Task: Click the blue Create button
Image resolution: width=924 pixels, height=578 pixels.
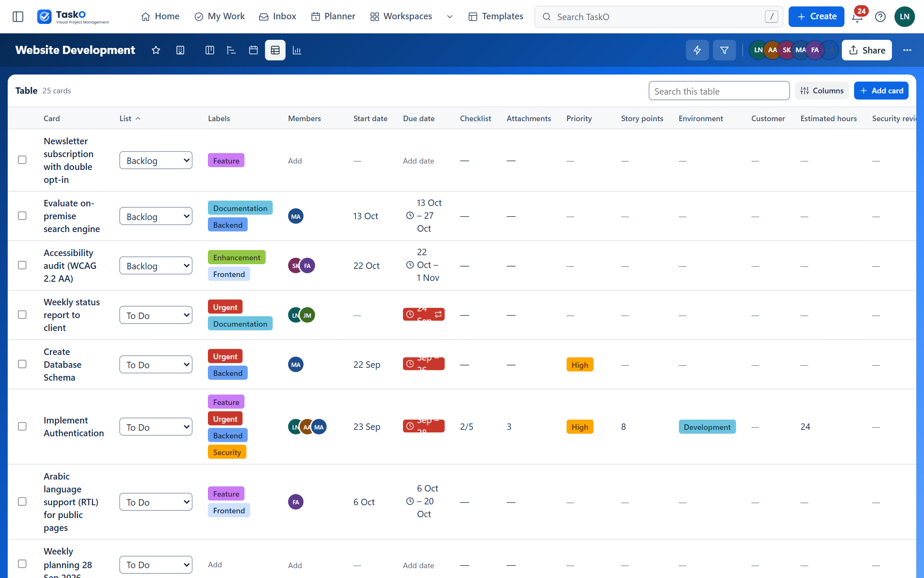Action: [816, 17]
